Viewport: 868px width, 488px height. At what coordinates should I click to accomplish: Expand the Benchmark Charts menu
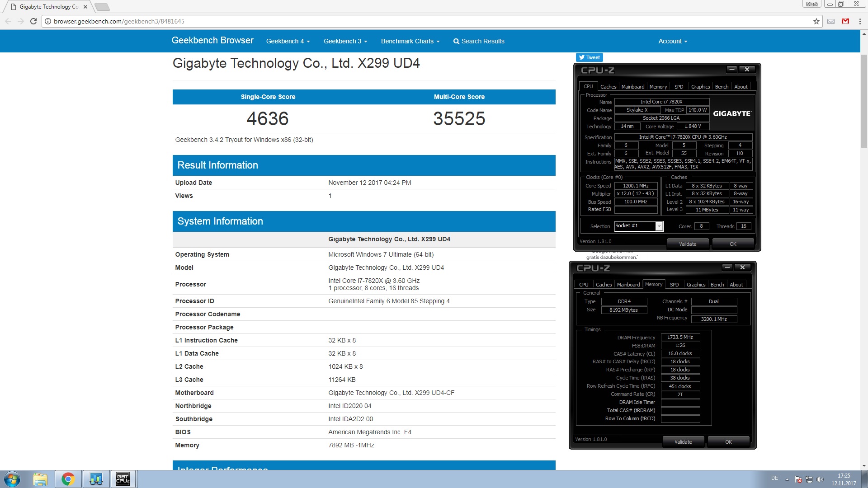[410, 41]
